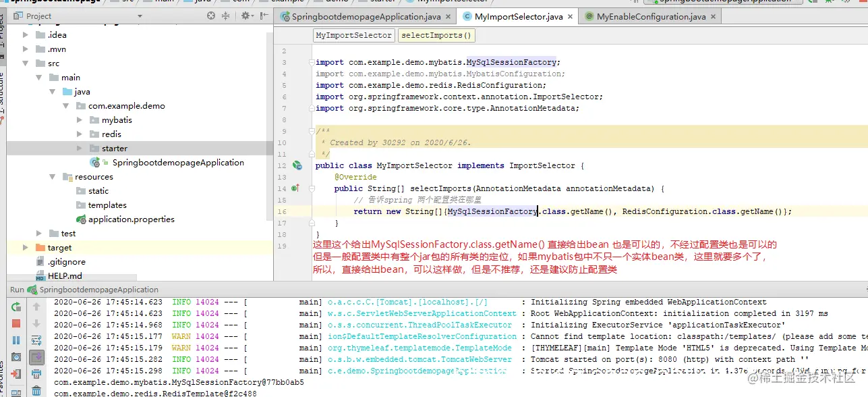The height and width of the screenshot is (397, 868).
Task: Click the Down the Stack Trace arrow
Action: (x=37, y=324)
